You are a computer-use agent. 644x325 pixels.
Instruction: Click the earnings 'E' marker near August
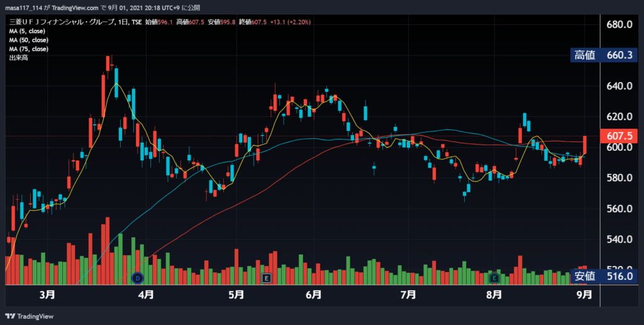(x=494, y=278)
